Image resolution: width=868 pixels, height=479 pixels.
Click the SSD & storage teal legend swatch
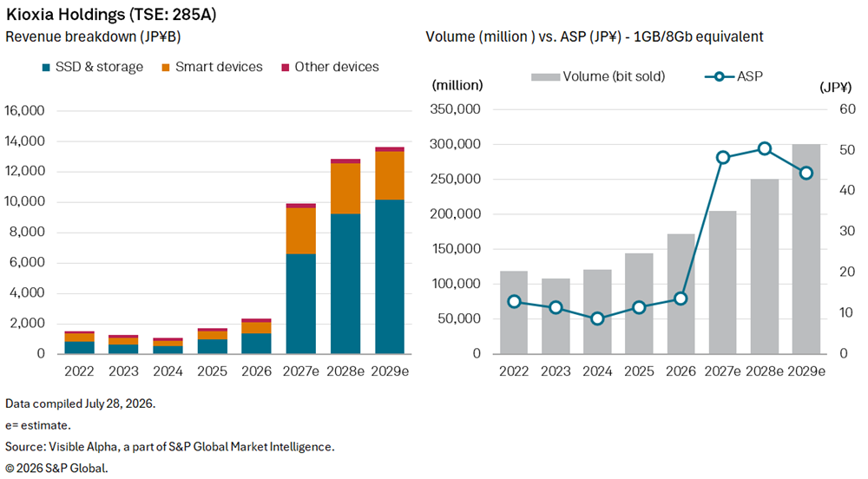tap(47, 68)
